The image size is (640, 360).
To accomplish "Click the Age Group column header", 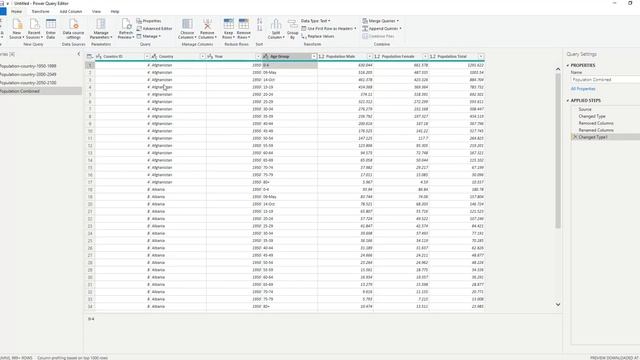I will pos(289,56).
